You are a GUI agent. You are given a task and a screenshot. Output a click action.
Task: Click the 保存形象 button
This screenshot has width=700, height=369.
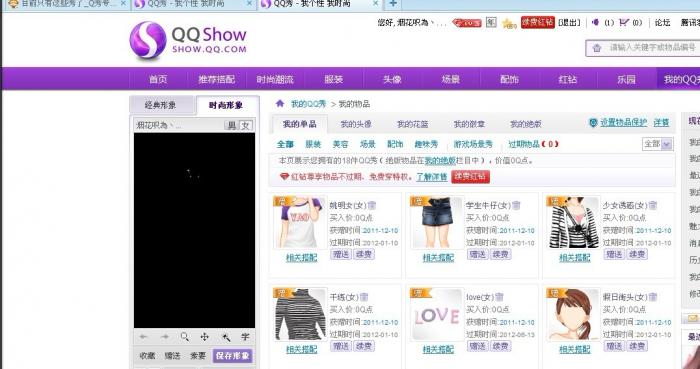(233, 356)
